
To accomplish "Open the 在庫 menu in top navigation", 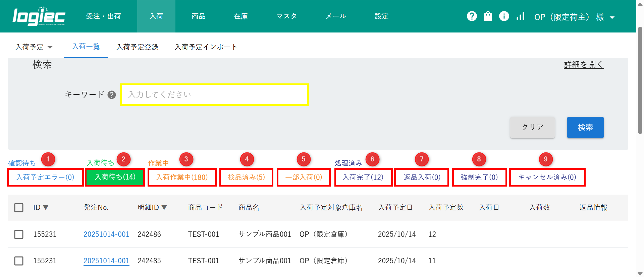I will click(240, 16).
